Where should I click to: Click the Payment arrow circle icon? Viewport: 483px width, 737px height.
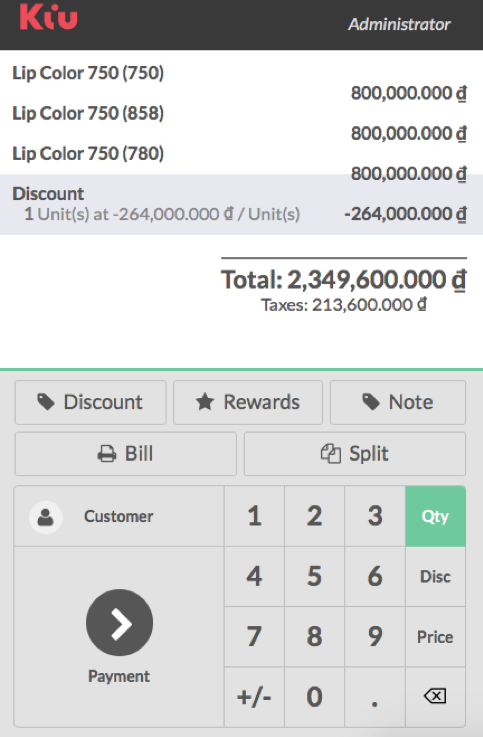point(119,622)
